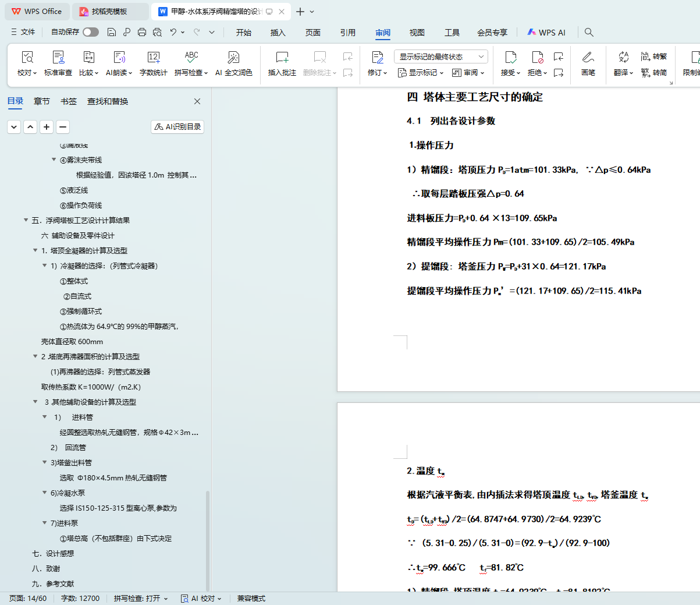Click the 比较 compare documents icon
This screenshot has height=605, width=700.
(88, 58)
